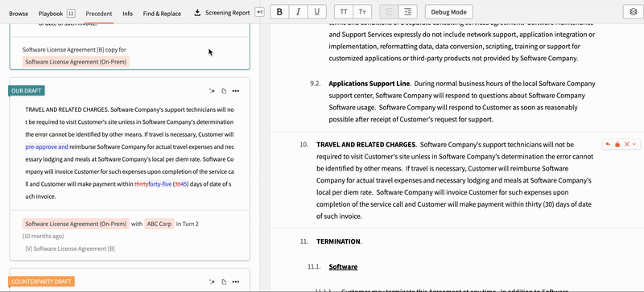Click the ABC Corp tag
The image size is (644, 292).
click(159, 224)
